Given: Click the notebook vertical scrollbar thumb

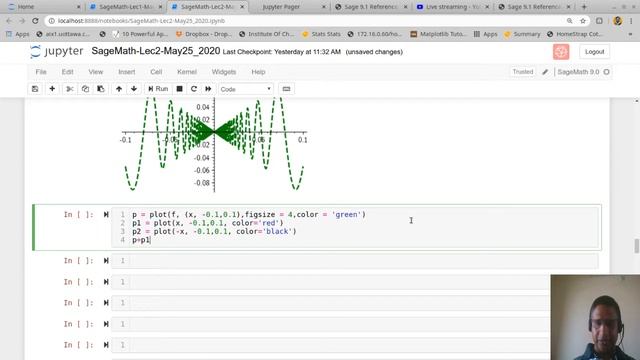Looking at the screenshot, I should pos(636,246).
